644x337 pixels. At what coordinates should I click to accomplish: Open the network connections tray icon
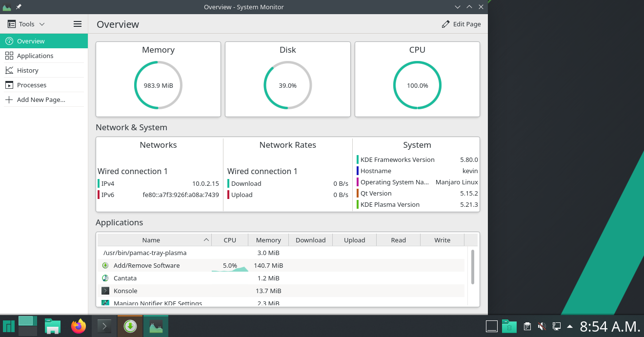(x=556, y=326)
